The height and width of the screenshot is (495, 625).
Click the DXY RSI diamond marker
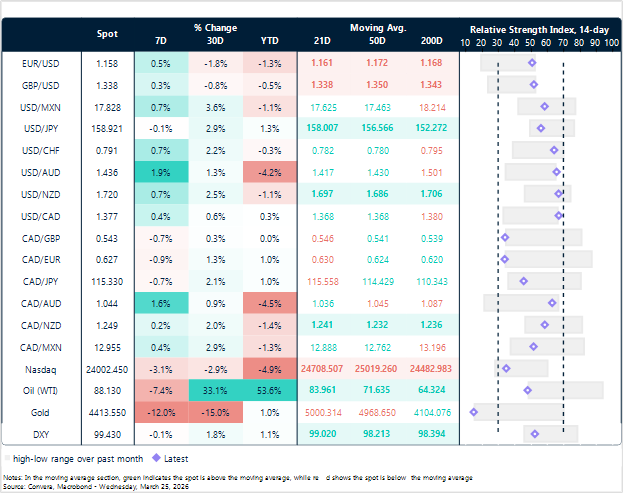536,435
